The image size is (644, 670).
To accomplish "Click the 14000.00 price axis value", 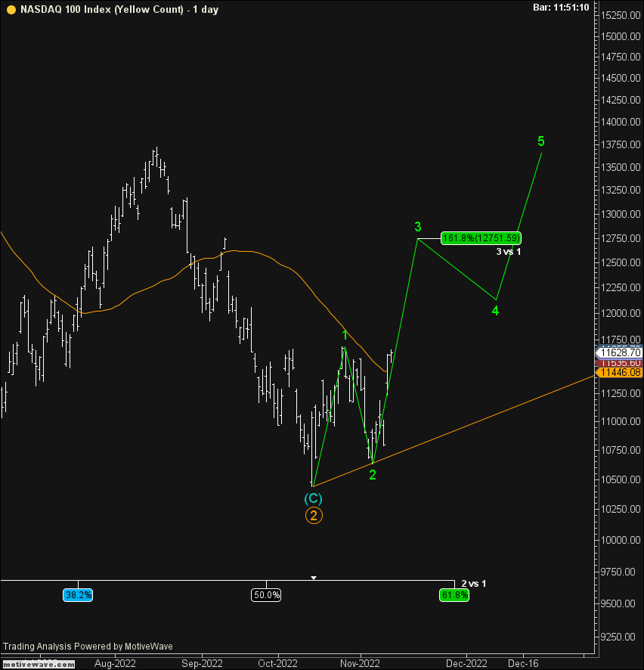I will [621, 122].
